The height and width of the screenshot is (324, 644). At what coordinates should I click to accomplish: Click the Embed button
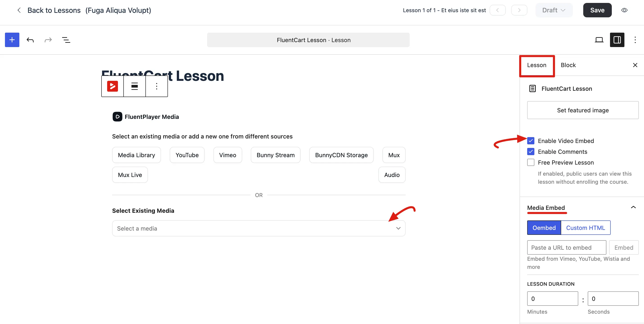coord(624,247)
